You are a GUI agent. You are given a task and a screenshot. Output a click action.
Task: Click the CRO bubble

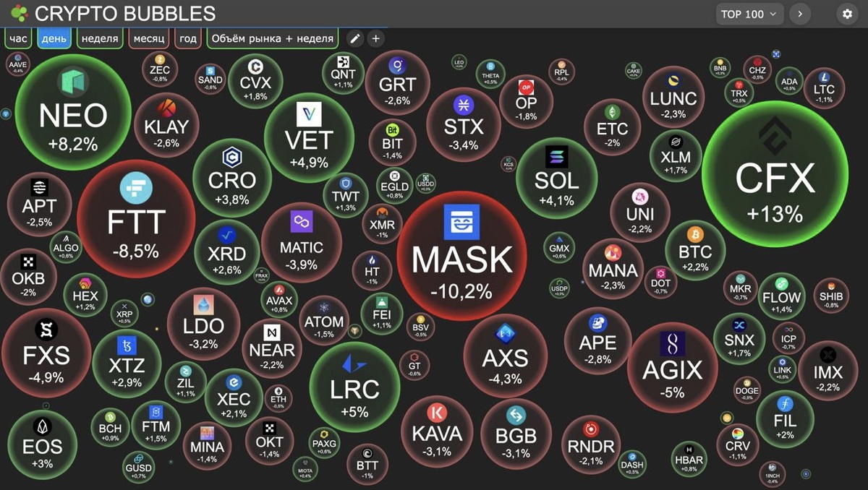tap(232, 178)
